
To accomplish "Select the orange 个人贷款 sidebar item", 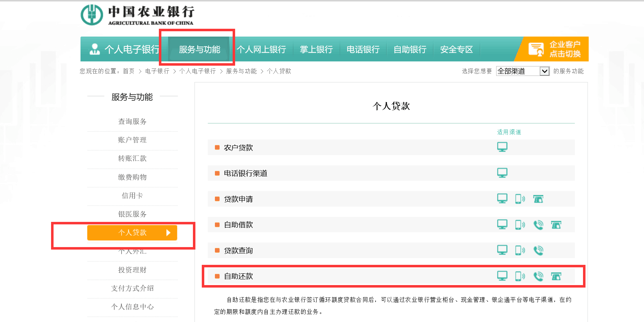I will [x=132, y=233].
